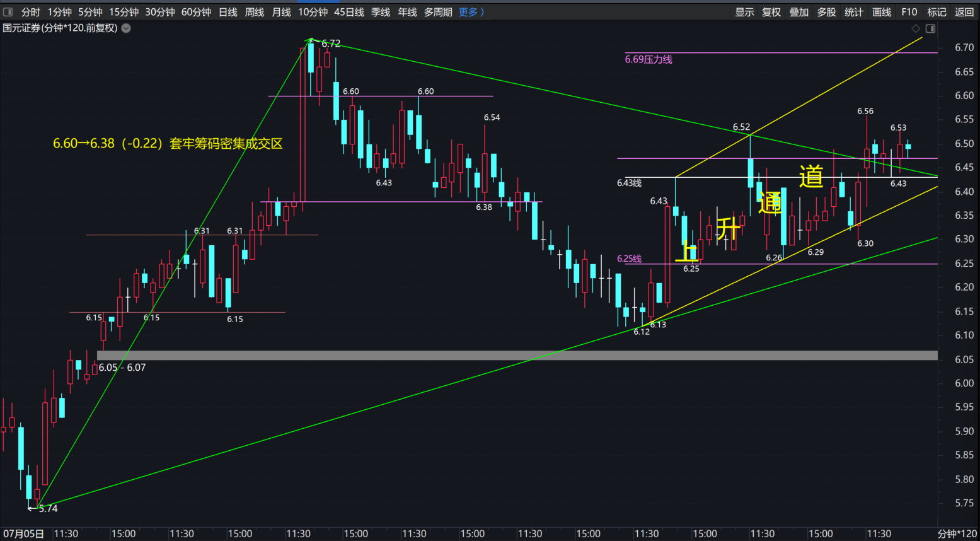Open the 画线 drawing tools

882,12
